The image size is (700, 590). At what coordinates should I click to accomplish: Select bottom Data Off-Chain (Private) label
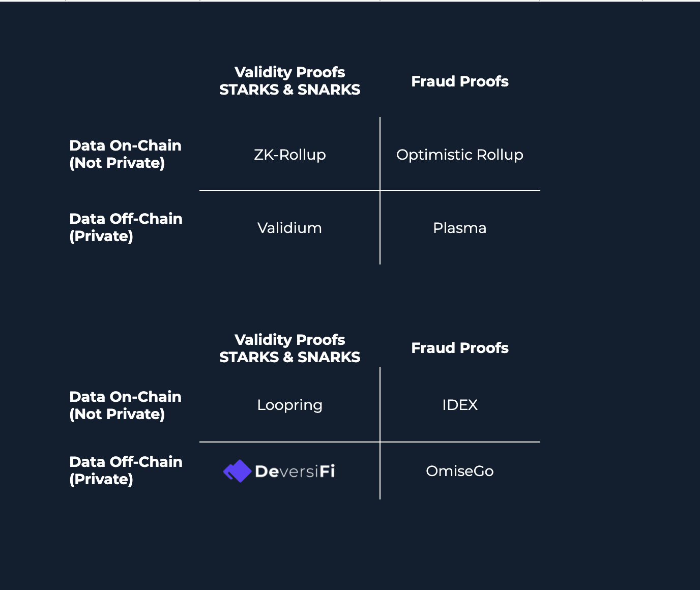[126, 470]
